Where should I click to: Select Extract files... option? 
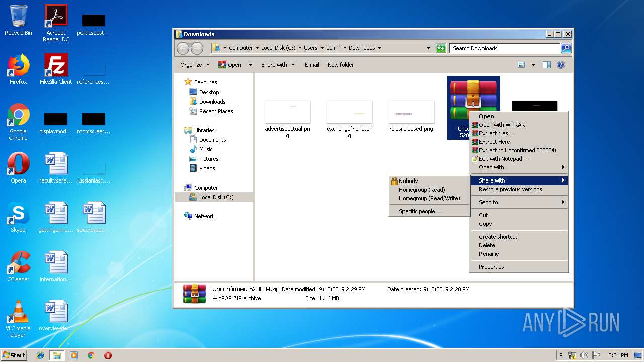pos(519,133)
